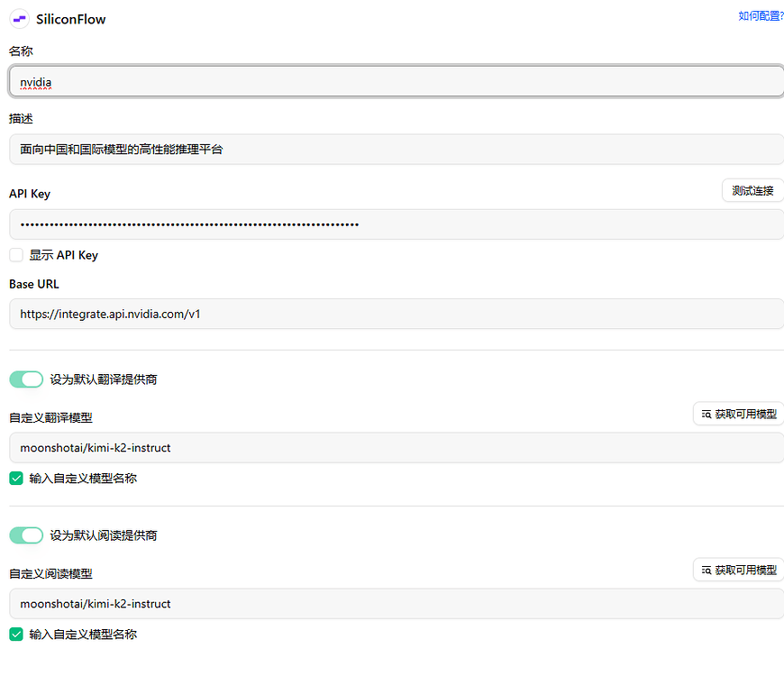The height and width of the screenshot is (676, 784).
Task: Click the 描述 field label
Action: click(21, 118)
